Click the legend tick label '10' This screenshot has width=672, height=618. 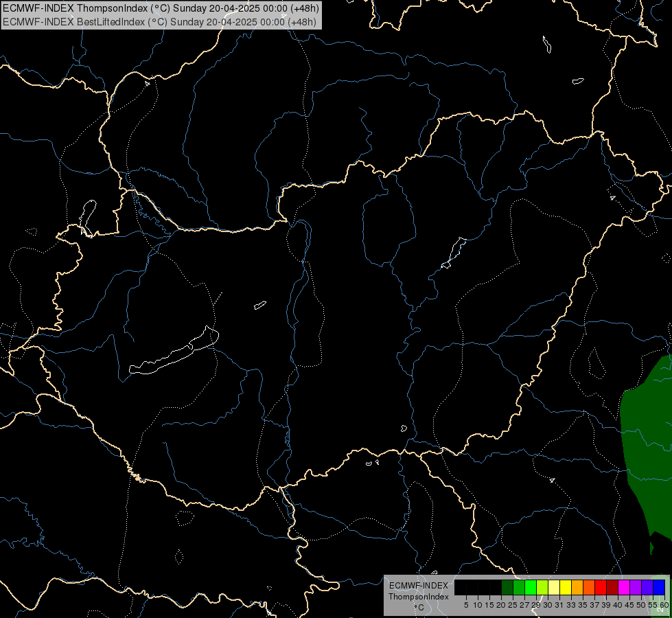478,605
